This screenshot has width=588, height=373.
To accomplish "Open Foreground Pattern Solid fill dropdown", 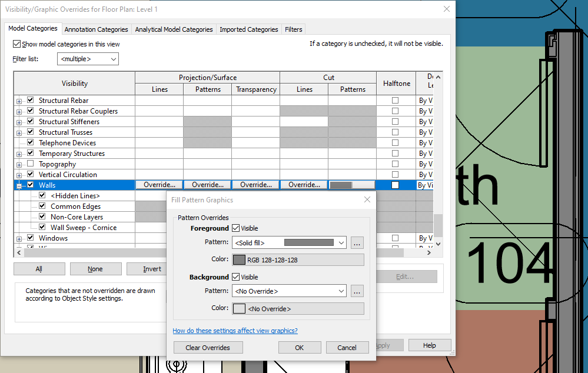I will [x=289, y=242].
